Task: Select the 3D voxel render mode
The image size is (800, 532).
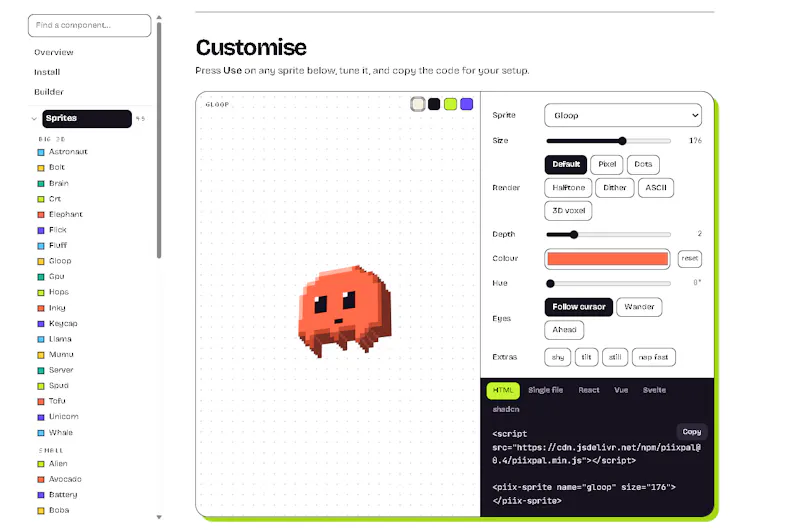Action: (568, 211)
